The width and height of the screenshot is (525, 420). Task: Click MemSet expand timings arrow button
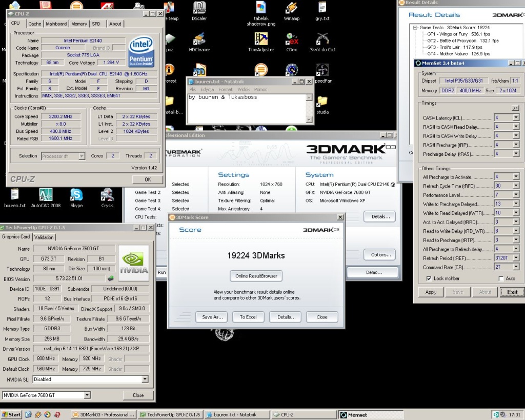(x=515, y=108)
